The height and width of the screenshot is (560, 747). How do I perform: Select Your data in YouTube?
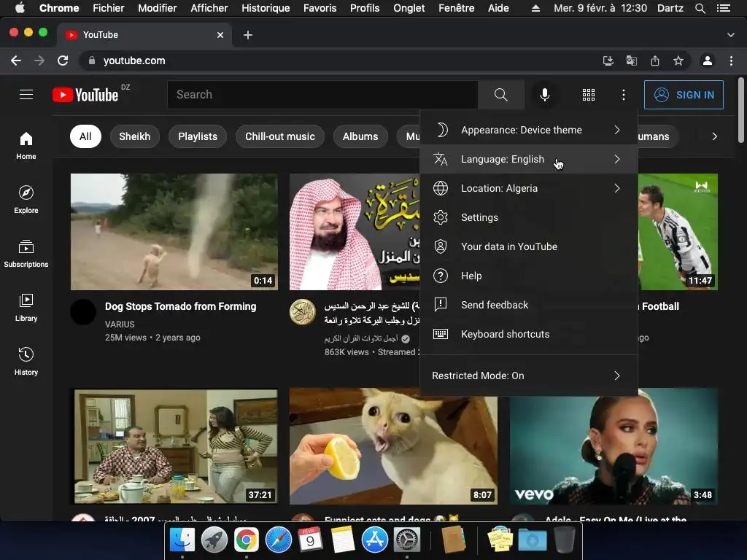pos(528,246)
